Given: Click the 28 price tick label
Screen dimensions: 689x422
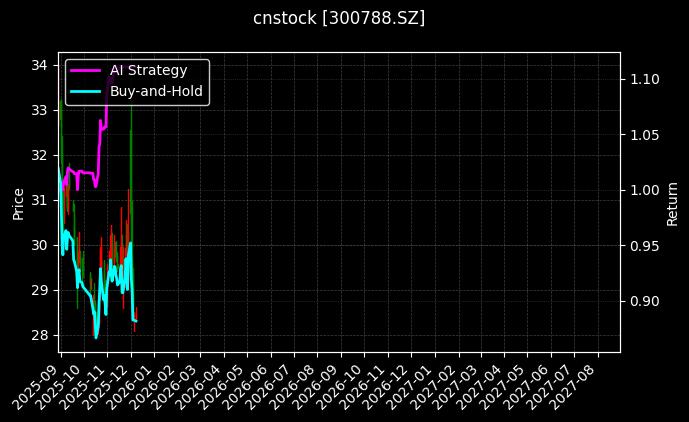Looking at the screenshot, I should click(40, 335).
